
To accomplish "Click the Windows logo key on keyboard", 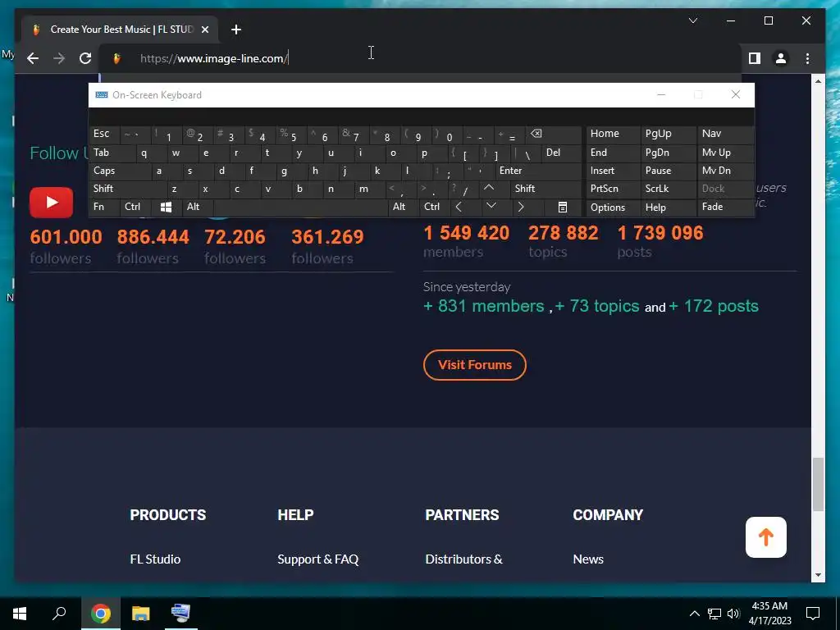I will (x=166, y=208).
